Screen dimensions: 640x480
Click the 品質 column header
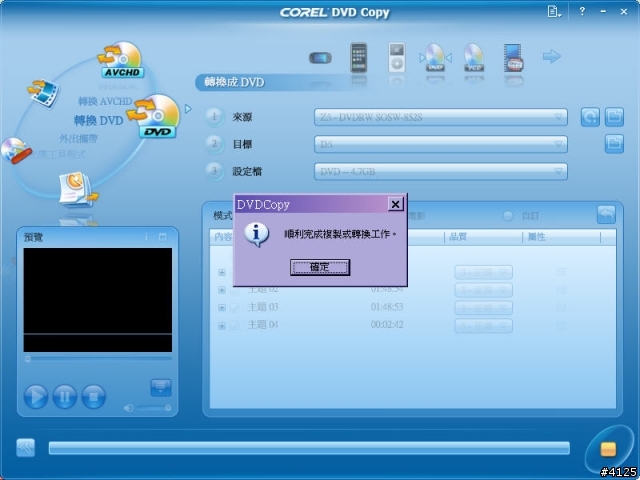click(x=458, y=237)
